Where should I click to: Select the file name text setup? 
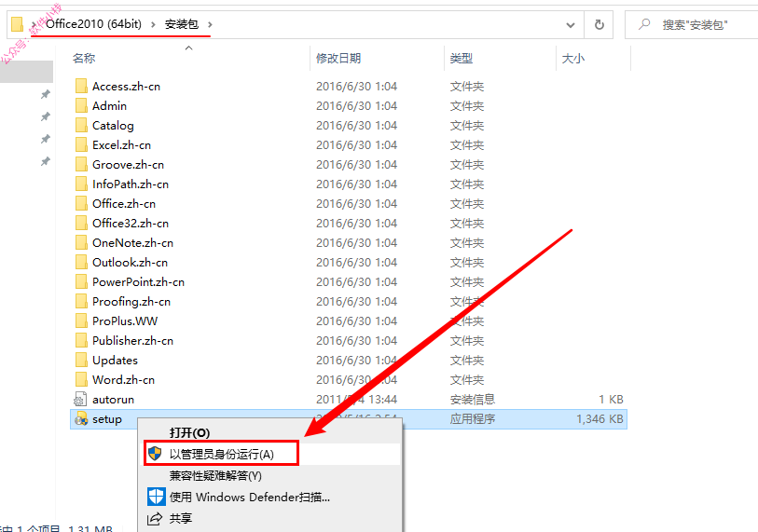coord(107,419)
